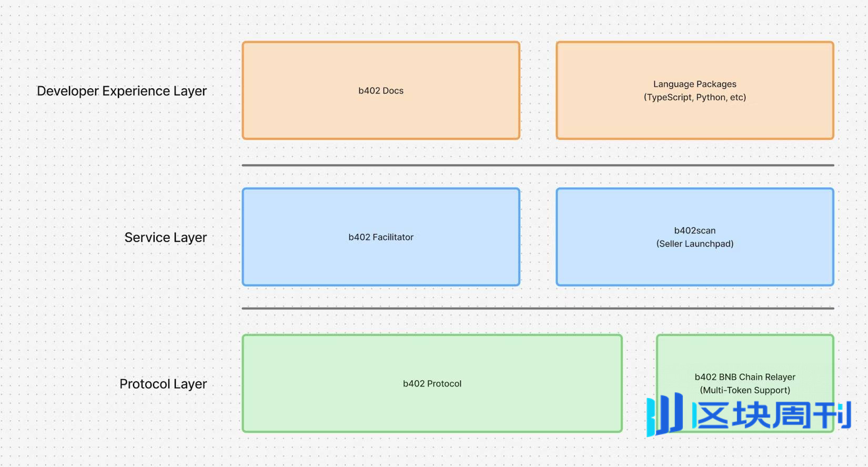Viewport: 868px width, 467px height.
Task: Click the b402 BNB Chain Relayer text
Action: [744, 377]
